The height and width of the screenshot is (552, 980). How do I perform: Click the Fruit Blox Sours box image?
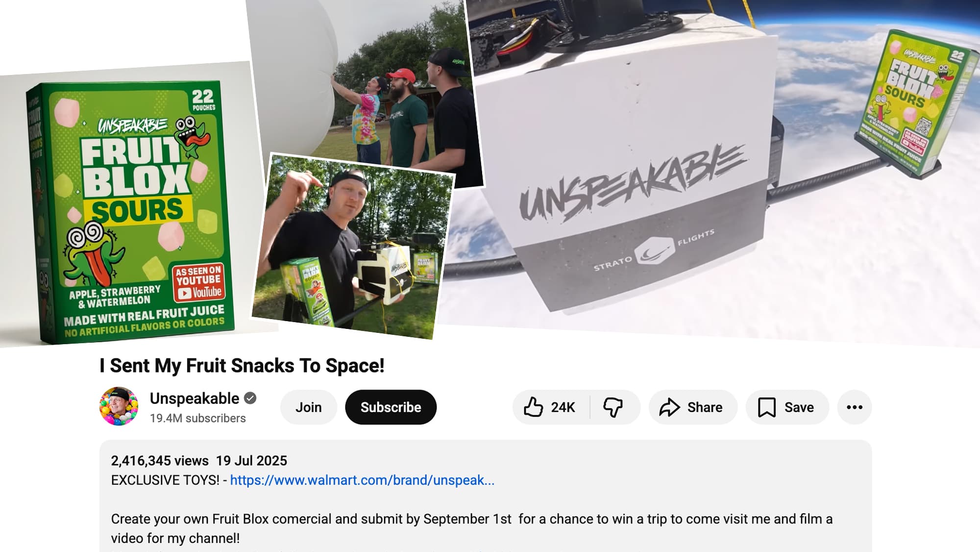131,213
